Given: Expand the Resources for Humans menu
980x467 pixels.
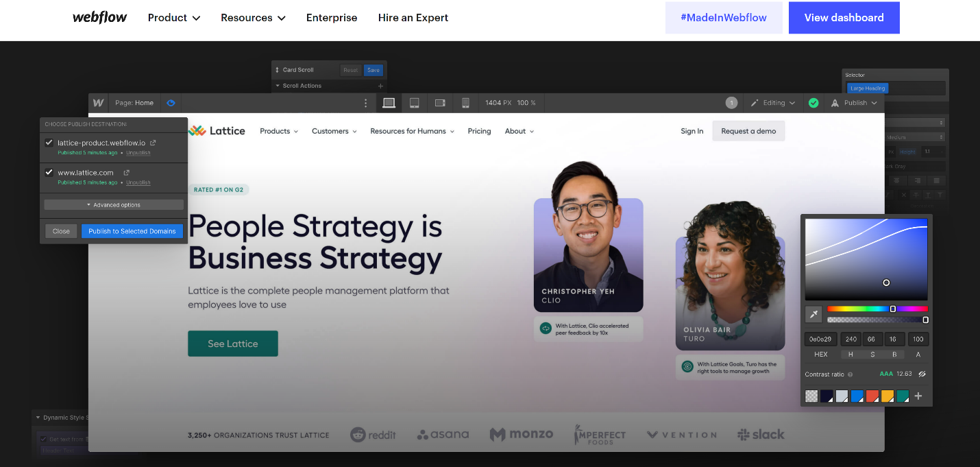Looking at the screenshot, I should (413, 131).
